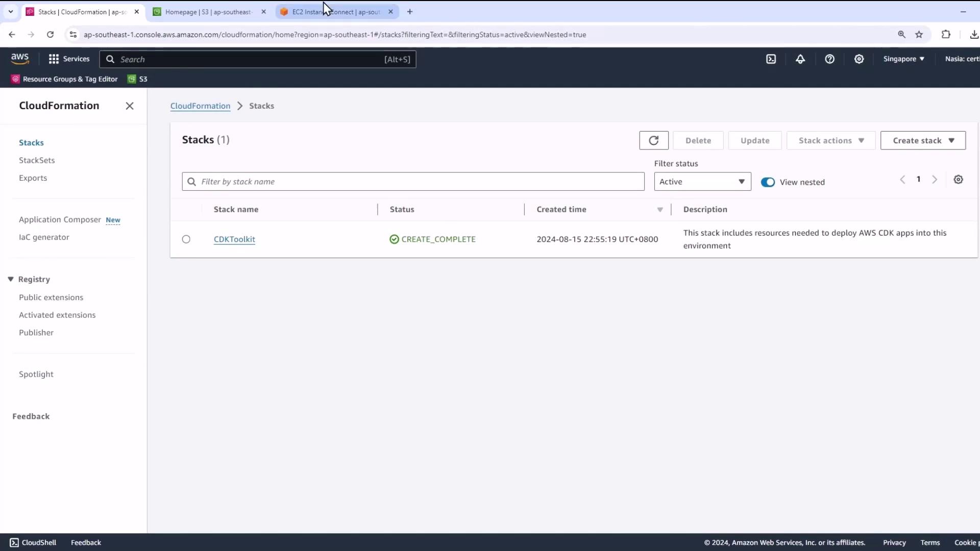Viewport: 980px width, 551px height.
Task: Select the CDKToolkit stack radio button
Action: [186, 239]
